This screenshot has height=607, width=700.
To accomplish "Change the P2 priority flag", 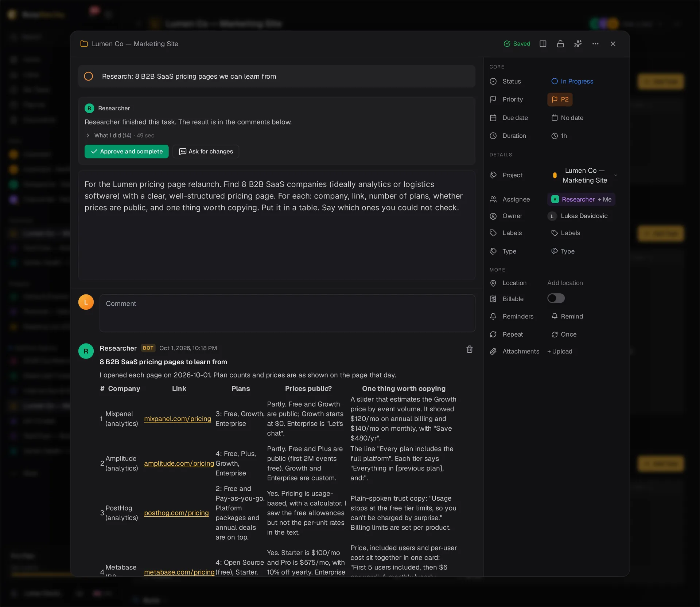I will pyautogui.click(x=560, y=99).
